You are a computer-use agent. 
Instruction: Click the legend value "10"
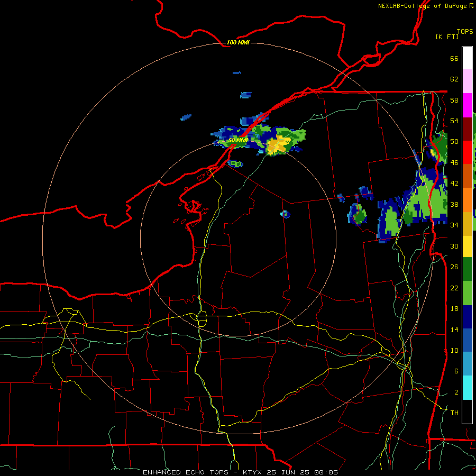[454, 350]
